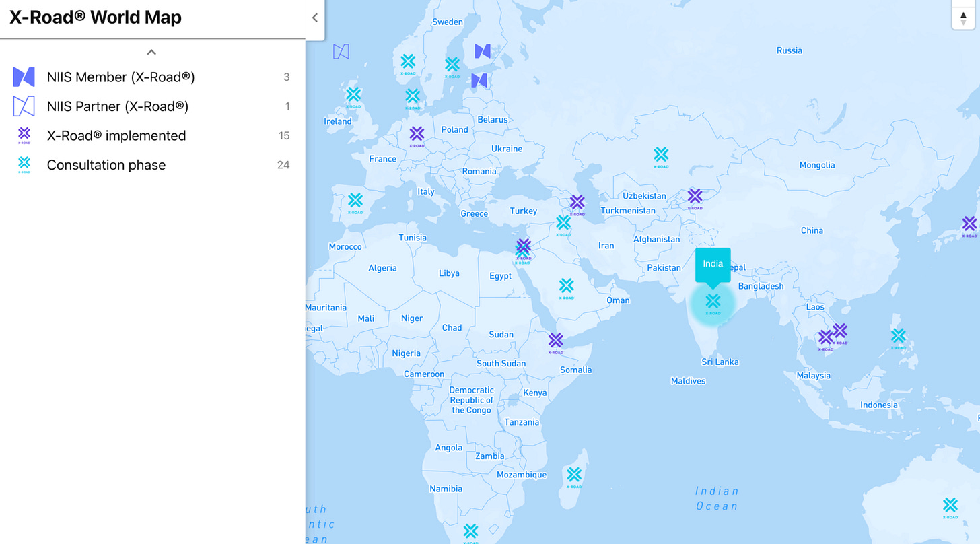Select the NIIS Member marker over Estonia

[x=479, y=81]
